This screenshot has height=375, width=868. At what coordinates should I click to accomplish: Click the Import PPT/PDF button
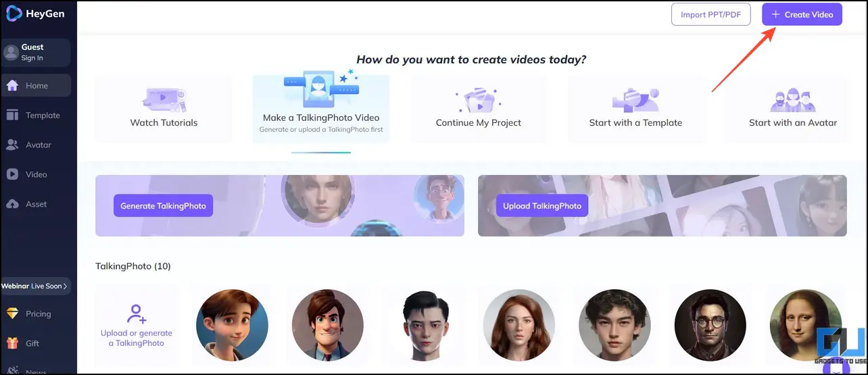click(710, 14)
